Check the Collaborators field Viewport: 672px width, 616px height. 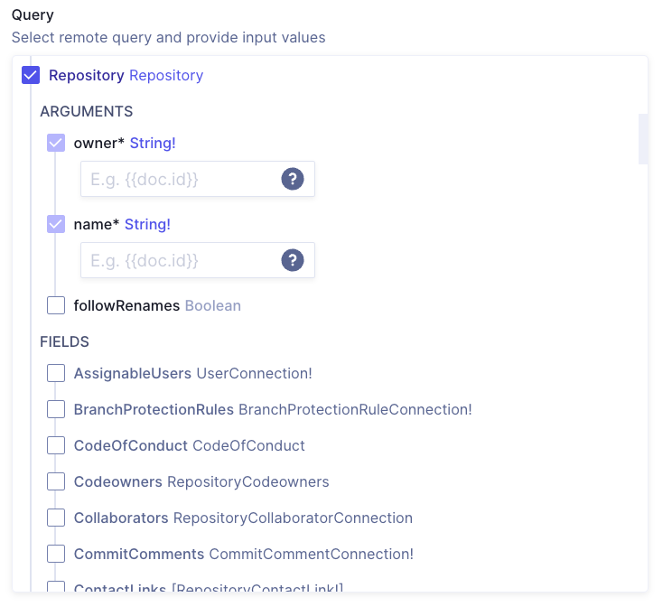pos(56,518)
